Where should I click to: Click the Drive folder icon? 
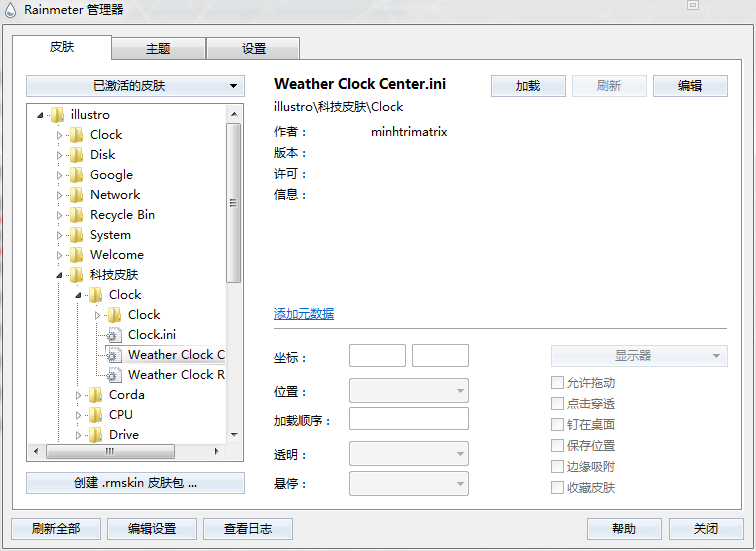pyautogui.click(x=95, y=435)
